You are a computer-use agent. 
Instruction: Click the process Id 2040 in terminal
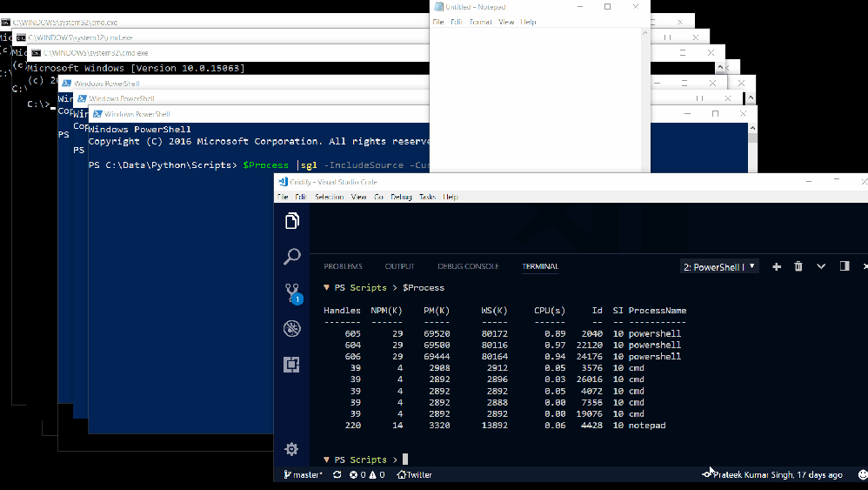pos(591,334)
